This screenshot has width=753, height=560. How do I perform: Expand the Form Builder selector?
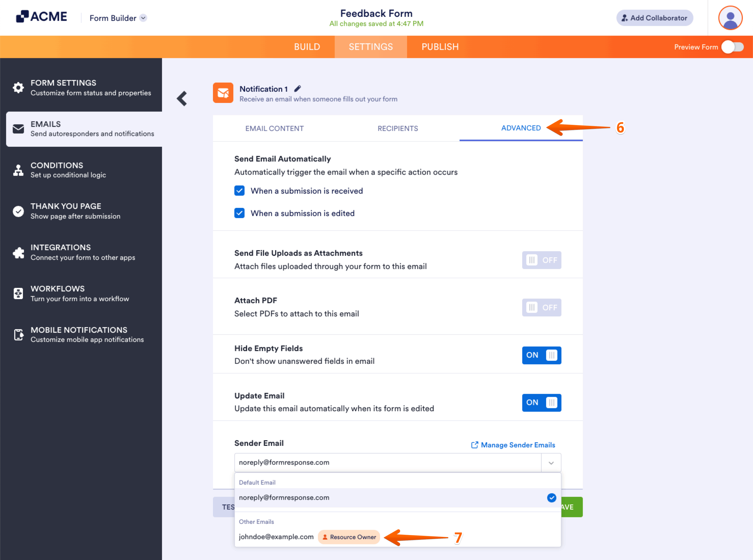pyautogui.click(x=143, y=18)
